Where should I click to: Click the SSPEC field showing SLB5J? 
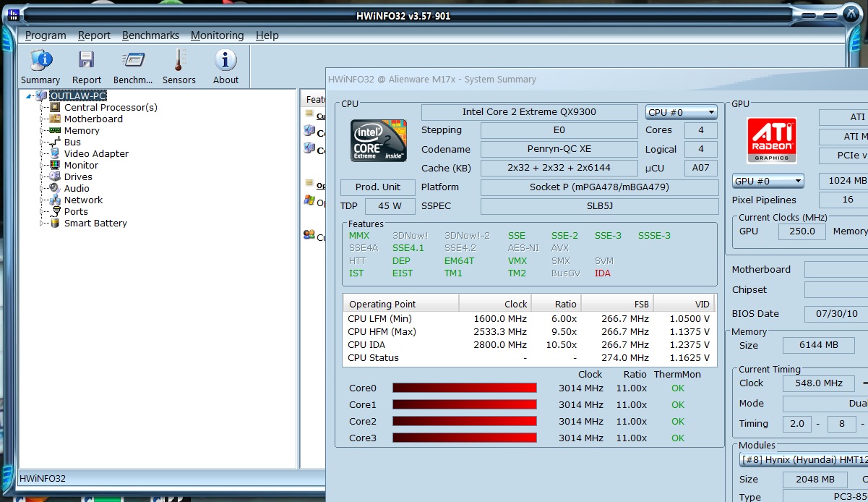tap(599, 206)
